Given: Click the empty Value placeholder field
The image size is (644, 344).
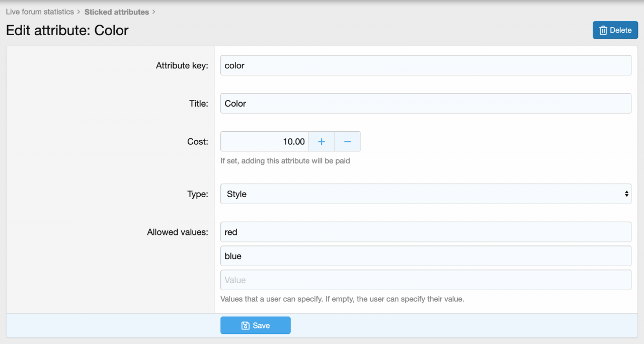Looking at the screenshot, I should pyautogui.click(x=426, y=280).
